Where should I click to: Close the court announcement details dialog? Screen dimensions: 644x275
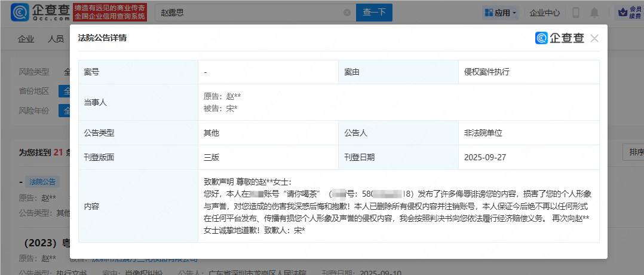point(594,38)
